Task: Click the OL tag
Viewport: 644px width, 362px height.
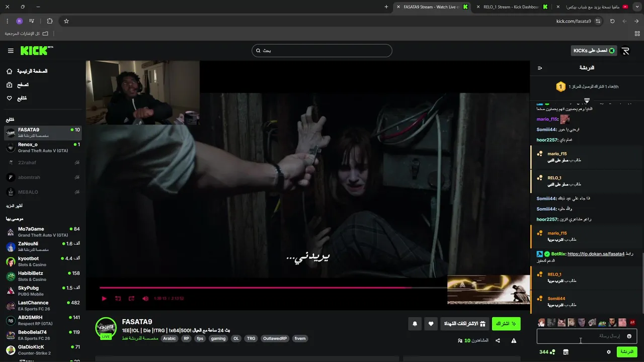Action: coord(236,339)
